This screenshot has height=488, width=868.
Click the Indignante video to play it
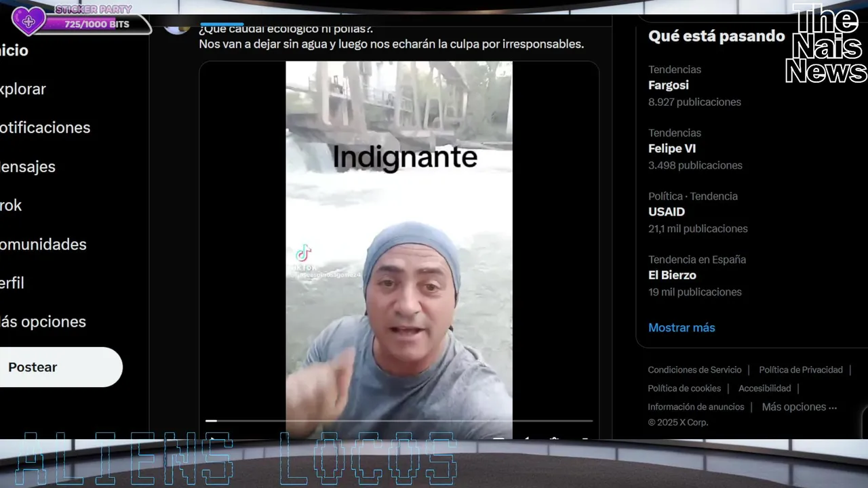tap(399, 250)
